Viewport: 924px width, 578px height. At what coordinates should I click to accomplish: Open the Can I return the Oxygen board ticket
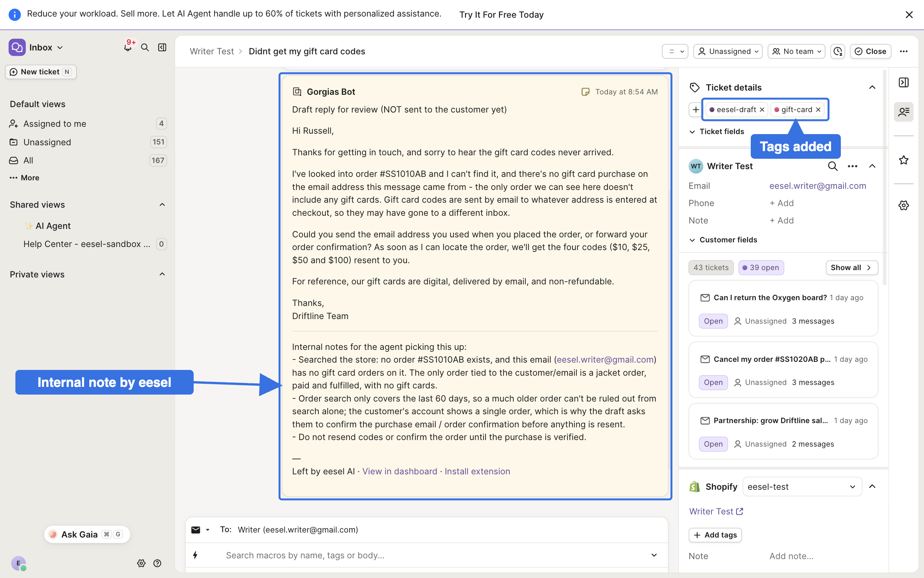(x=783, y=308)
